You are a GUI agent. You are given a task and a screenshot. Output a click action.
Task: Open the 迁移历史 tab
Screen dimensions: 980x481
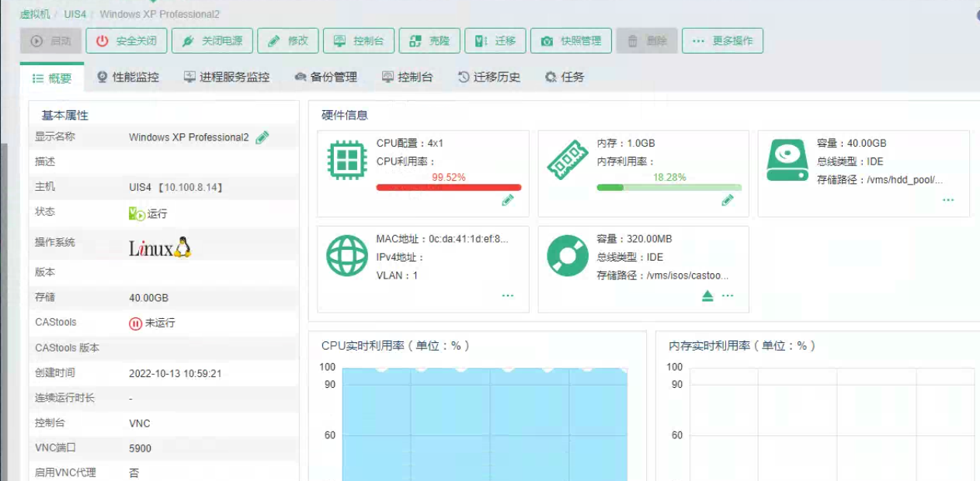[x=489, y=78]
